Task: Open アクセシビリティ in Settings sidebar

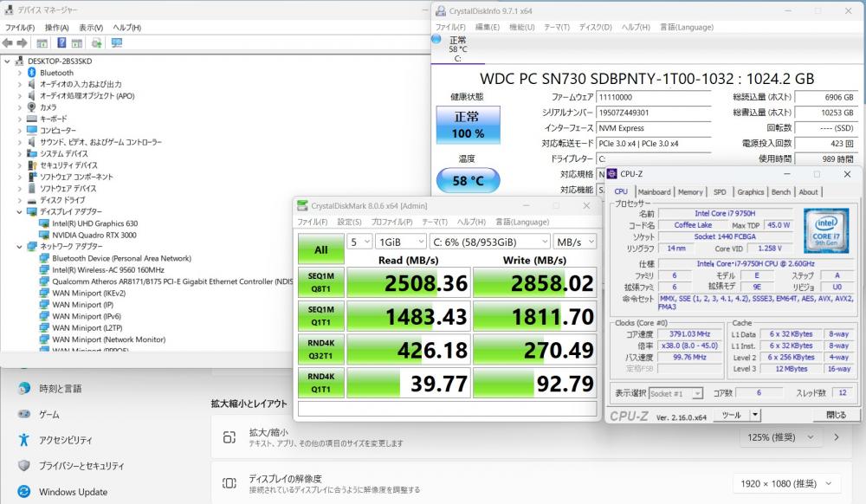Action: pyautogui.click(x=65, y=440)
